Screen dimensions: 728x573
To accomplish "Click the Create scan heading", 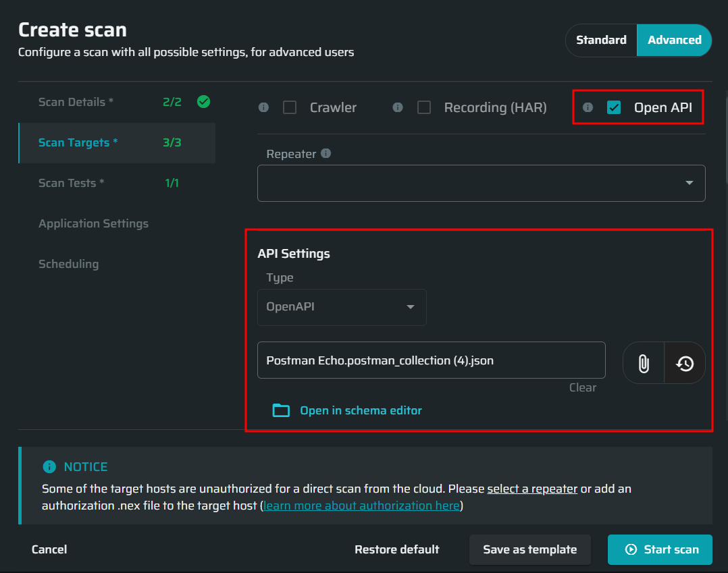I will pyautogui.click(x=72, y=30).
